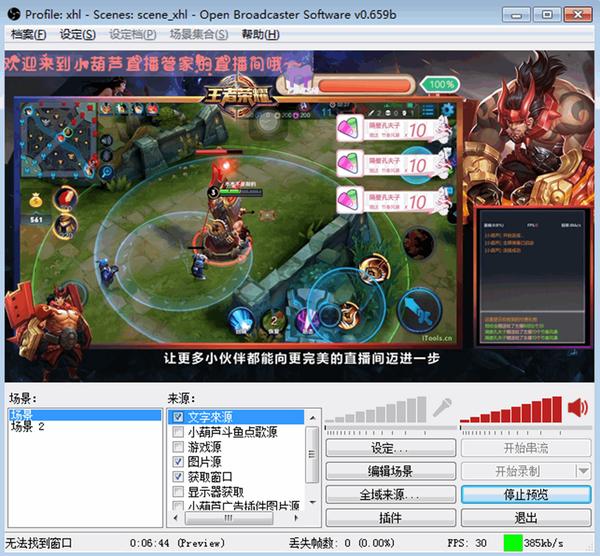Open the 全域来源... button
This screenshot has width=600, height=556.
pos(391,494)
